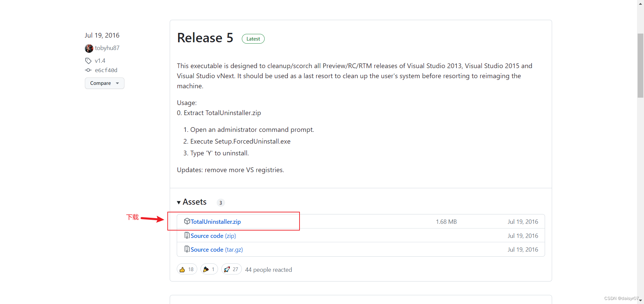Screen dimensions: 644x304
Task: Click the 'Usage:' label
Action: (187, 103)
